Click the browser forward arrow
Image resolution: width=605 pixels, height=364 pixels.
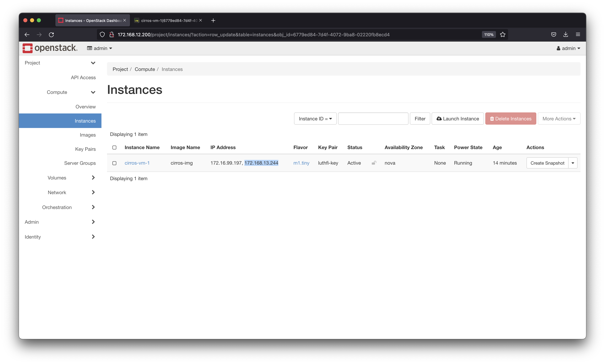coord(39,35)
